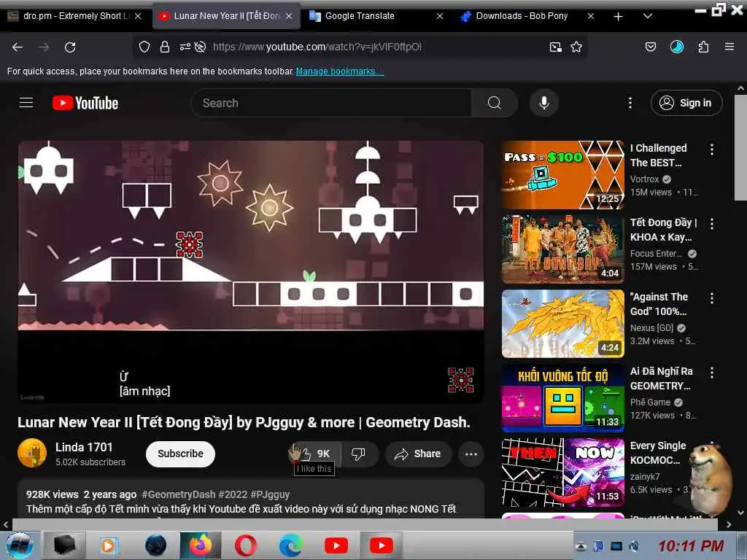Open the Vortrox channel name
Image resolution: width=747 pixels, height=560 pixels.
pos(644,179)
